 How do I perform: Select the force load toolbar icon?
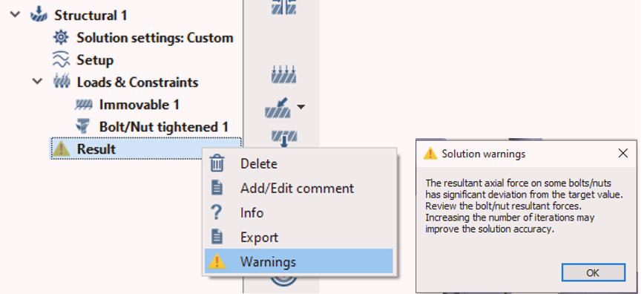pyautogui.click(x=278, y=108)
